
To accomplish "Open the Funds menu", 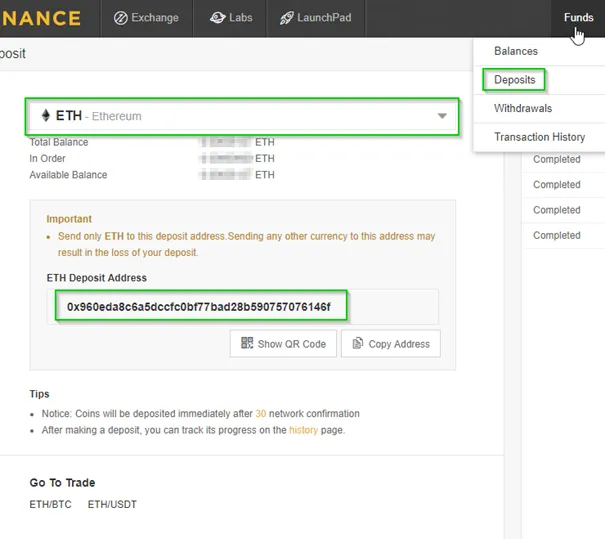I will pyautogui.click(x=578, y=18).
